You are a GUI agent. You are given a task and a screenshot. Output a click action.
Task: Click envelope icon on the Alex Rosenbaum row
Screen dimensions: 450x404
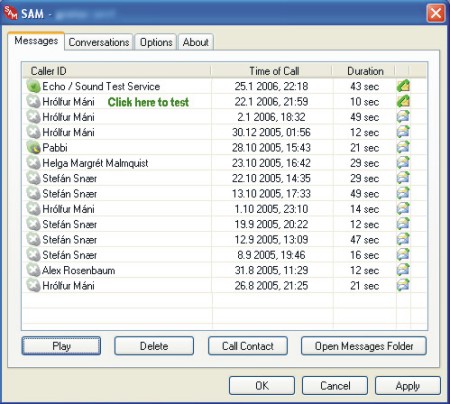click(x=403, y=270)
